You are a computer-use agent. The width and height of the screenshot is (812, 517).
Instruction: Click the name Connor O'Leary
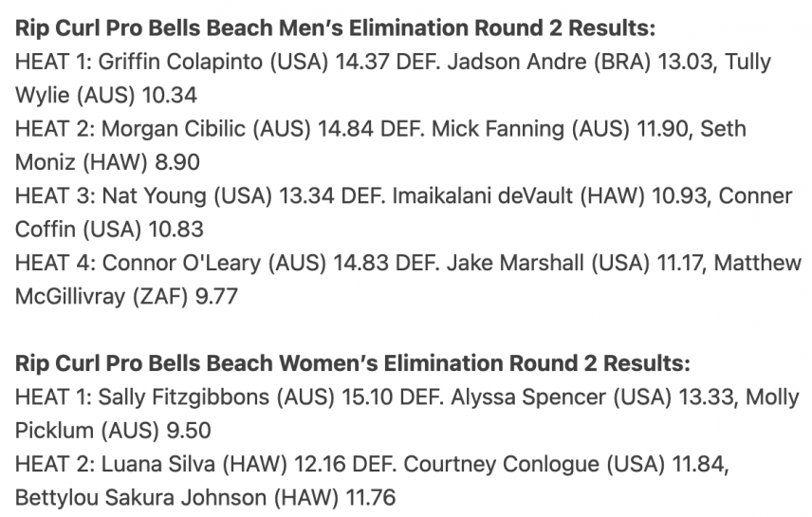click(181, 263)
